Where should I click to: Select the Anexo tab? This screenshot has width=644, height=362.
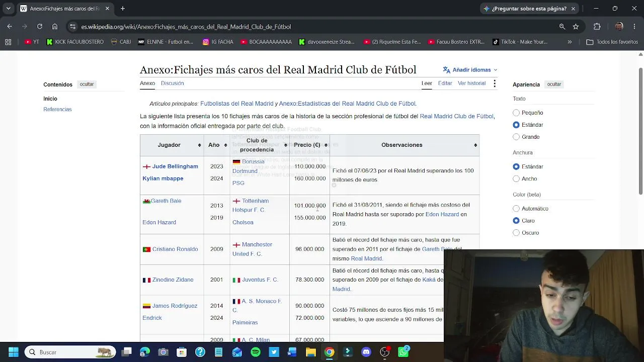point(147,83)
